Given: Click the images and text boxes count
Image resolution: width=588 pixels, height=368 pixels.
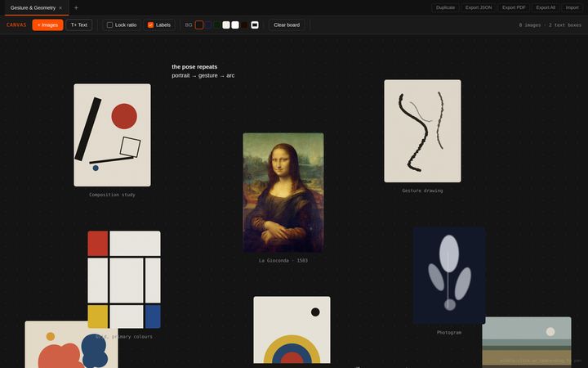Looking at the screenshot, I should (x=550, y=25).
